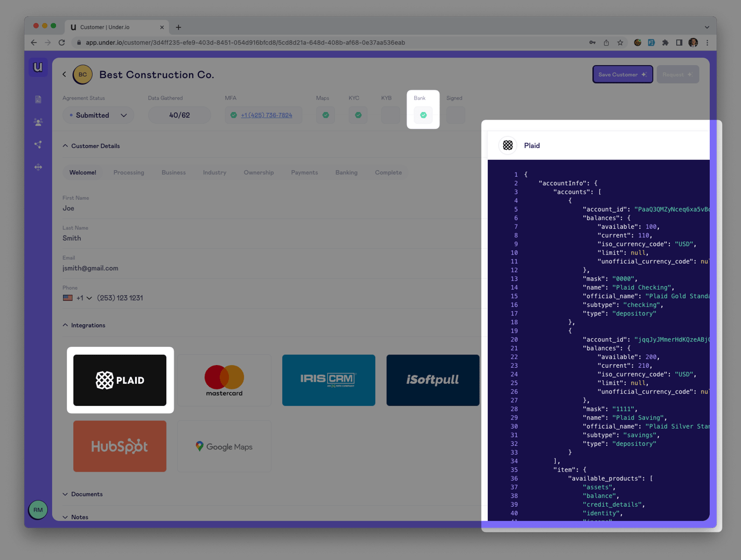This screenshot has height=560, width=741.
Task: Switch to the Ownership tab
Action: tap(258, 172)
